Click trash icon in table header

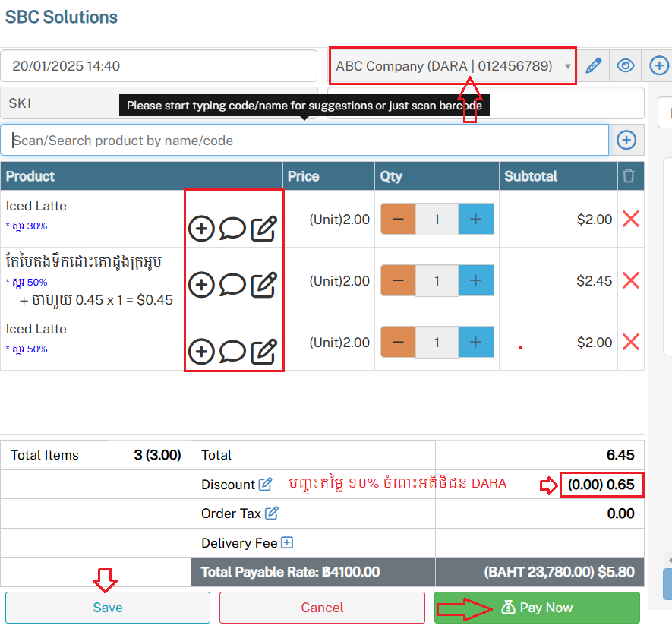pos(629,176)
